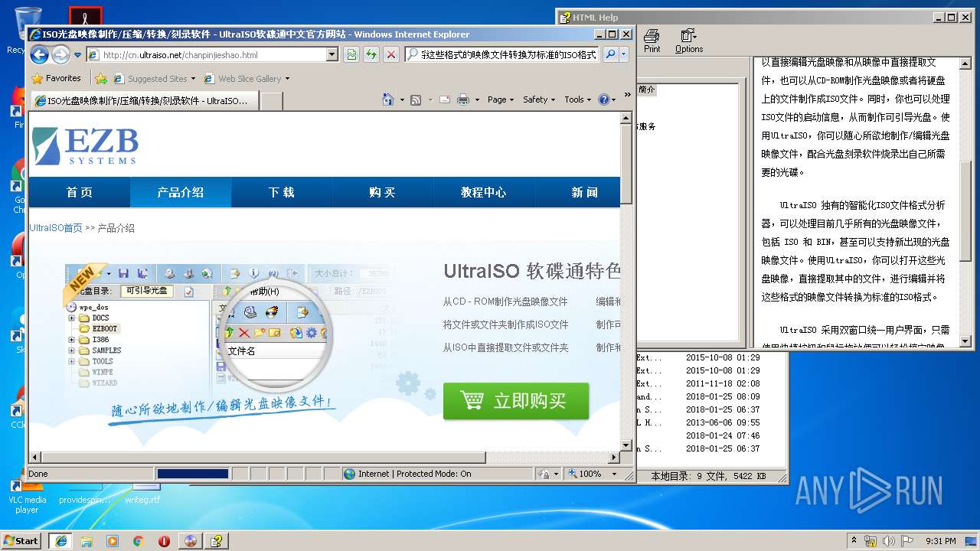Open Options in the HTML Help toolbar
This screenshot has width=980, height=551.
coord(689,41)
